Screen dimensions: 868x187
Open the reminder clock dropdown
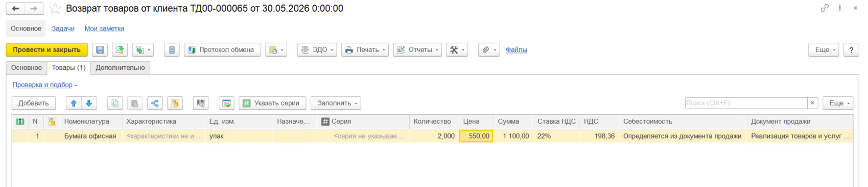point(276,50)
